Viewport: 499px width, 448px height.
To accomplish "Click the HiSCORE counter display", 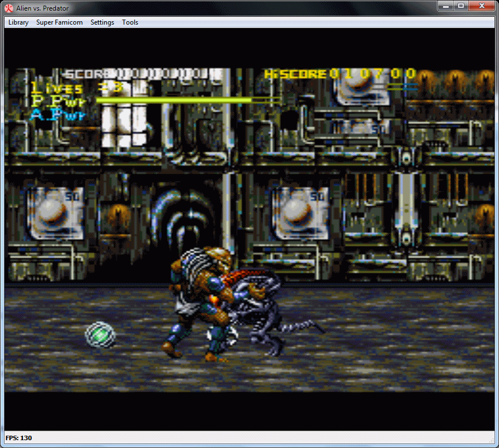I will tap(340, 74).
